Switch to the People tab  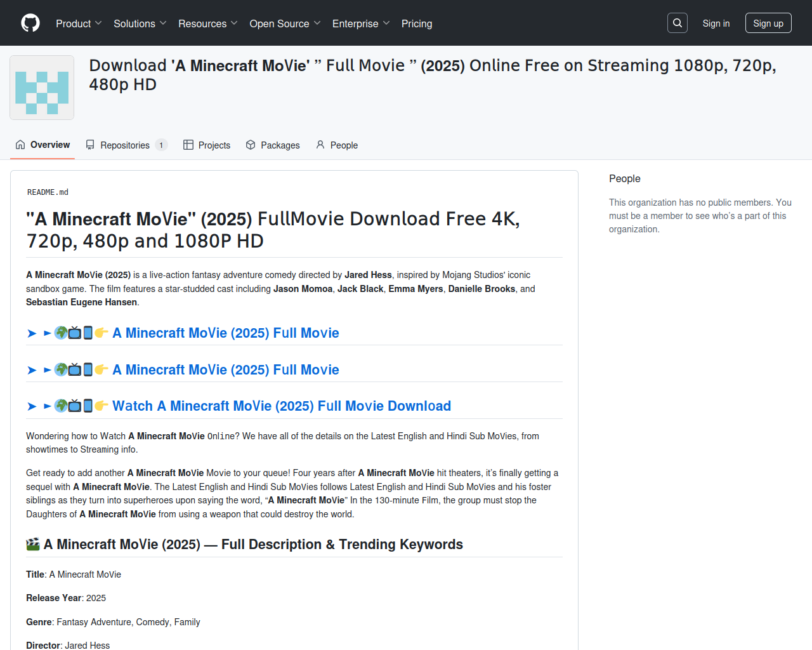point(337,145)
